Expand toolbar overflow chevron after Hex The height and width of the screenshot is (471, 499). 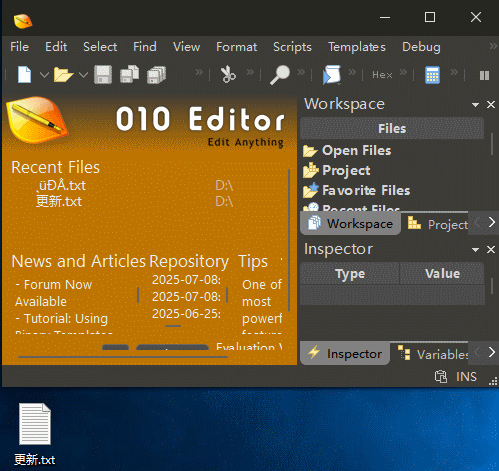(x=403, y=72)
